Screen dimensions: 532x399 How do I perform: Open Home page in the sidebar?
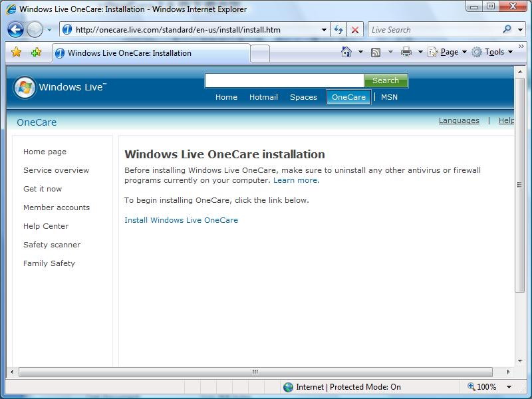tap(45, 152)
